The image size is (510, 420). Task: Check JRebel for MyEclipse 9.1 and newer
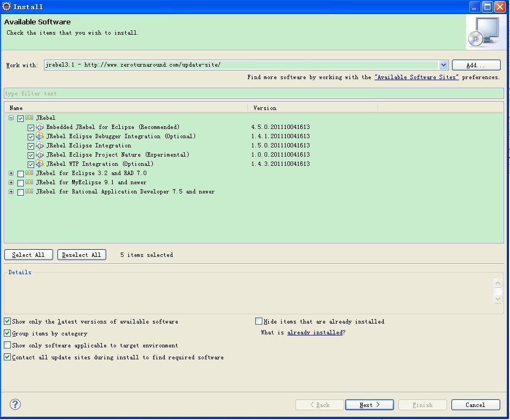21,183
